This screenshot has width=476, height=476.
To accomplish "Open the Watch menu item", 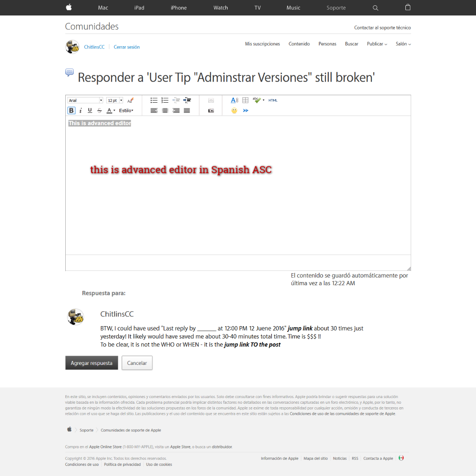I will click(221, 8).
